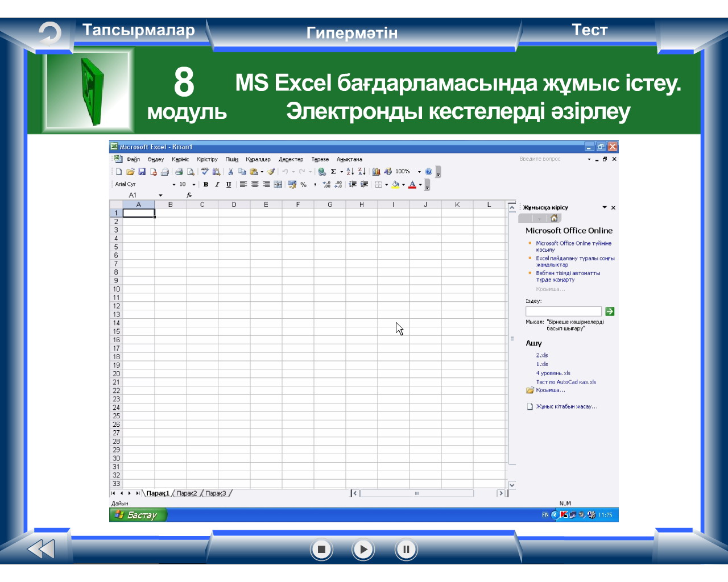Apply percent style format
728x582 pixels.
point(304,184)
